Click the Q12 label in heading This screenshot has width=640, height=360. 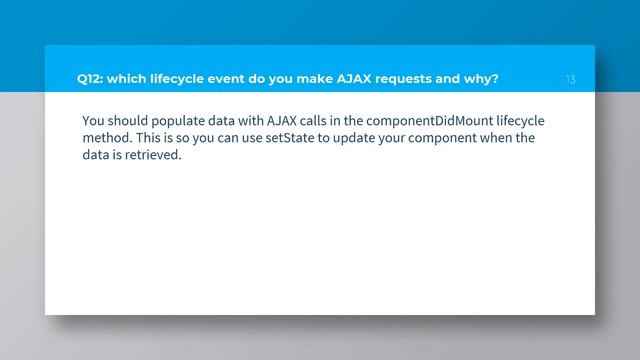[x=90, y=79]
